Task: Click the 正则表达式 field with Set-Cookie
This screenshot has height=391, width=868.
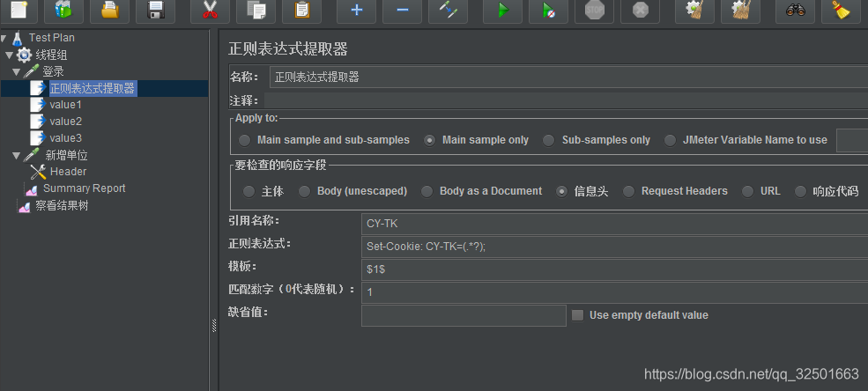Action: click(614, 247)
